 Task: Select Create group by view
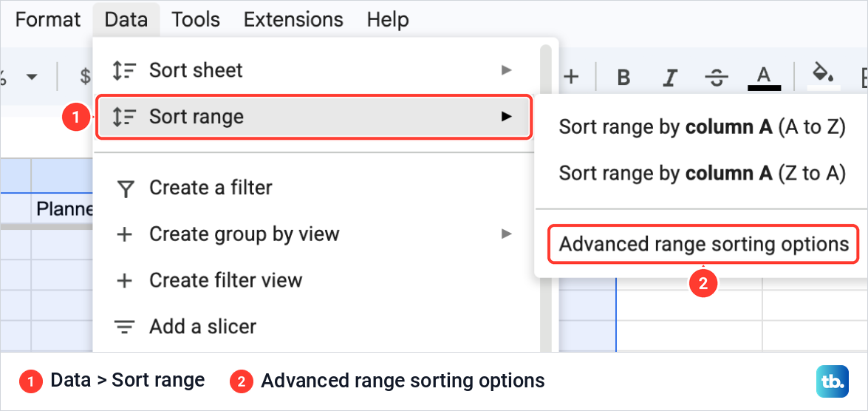315,234
